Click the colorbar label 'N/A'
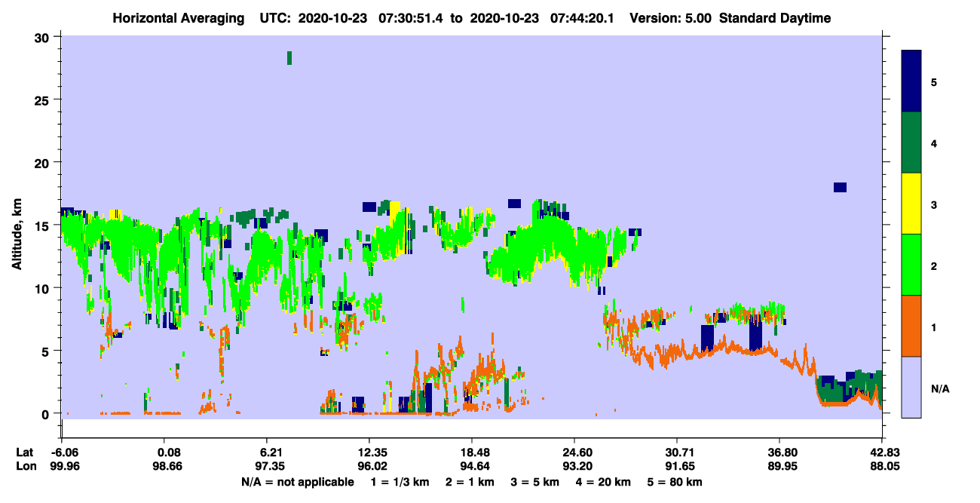The width and height of the screenshot is (980, 503). pos(939,389)
